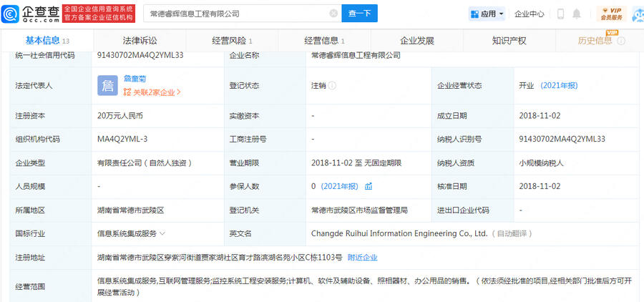Image resolution: width=644 pixels, height=302 pixels.
Task: Click the legal representative avatar tile
Action: pos(107,86)
